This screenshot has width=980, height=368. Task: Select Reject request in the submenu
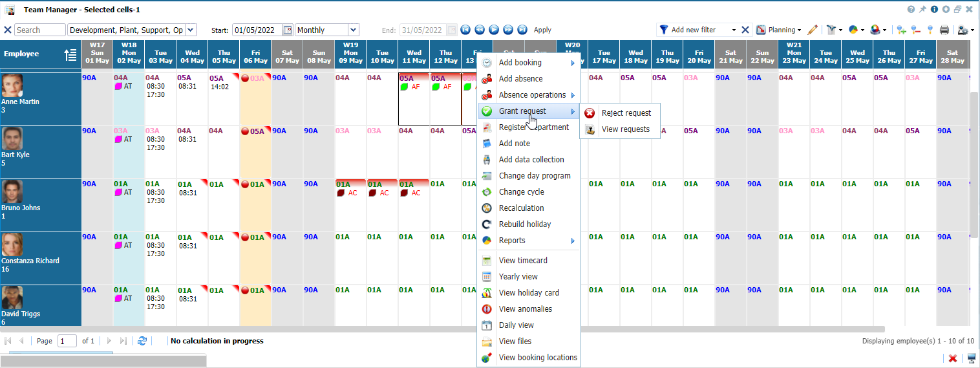626,113
